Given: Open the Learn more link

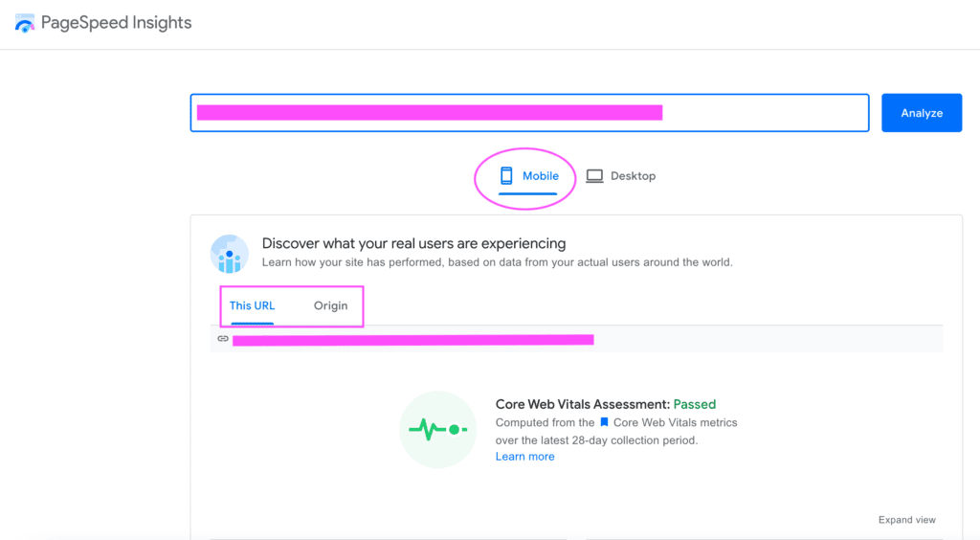Looking at the screenshot, I should coord(525,457).
